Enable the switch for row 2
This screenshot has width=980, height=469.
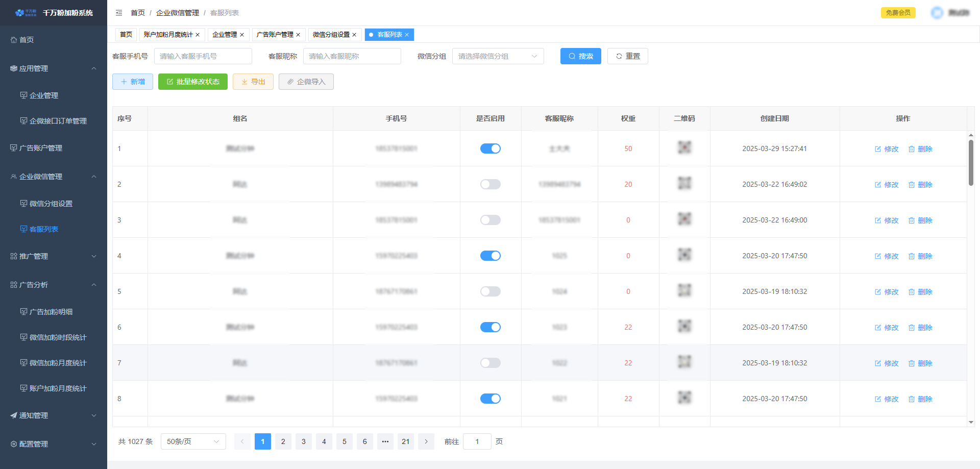[490, 184]
